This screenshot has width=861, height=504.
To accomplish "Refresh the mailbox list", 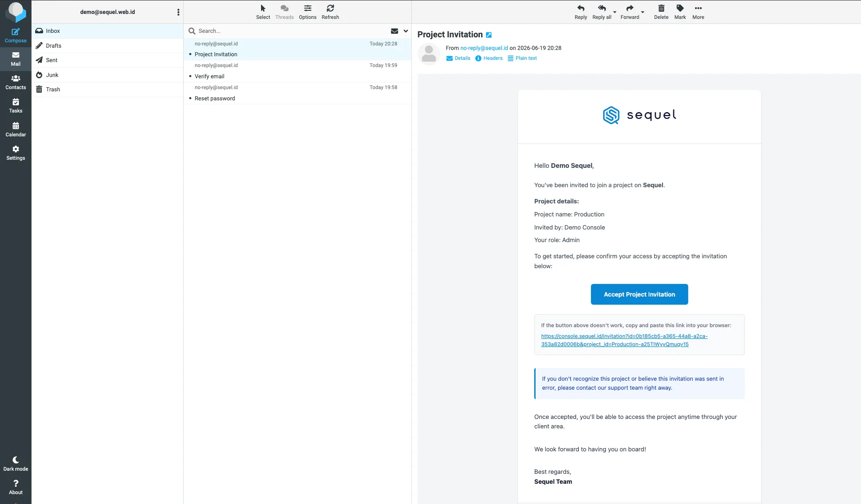I will point(330,12).
